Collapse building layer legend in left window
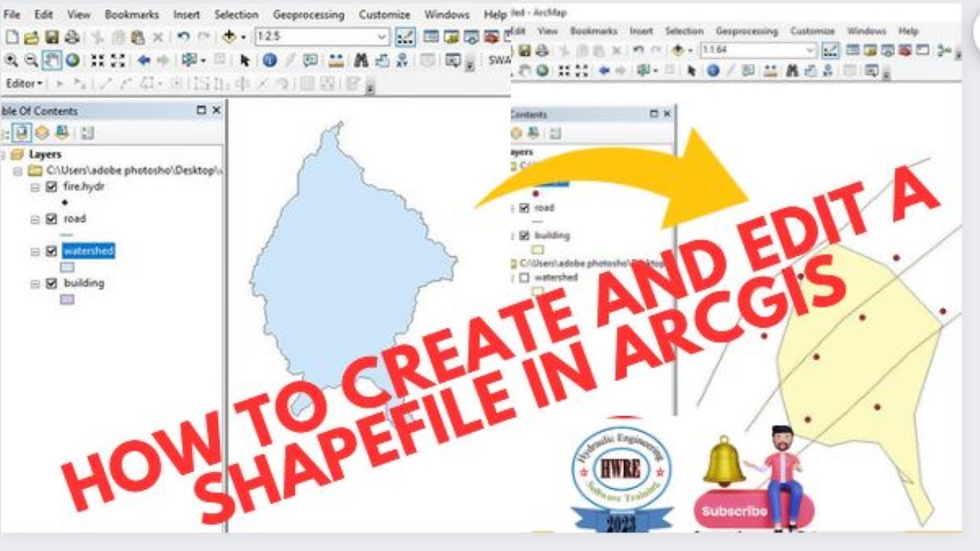The image size is (980, 551). point(34,283)
